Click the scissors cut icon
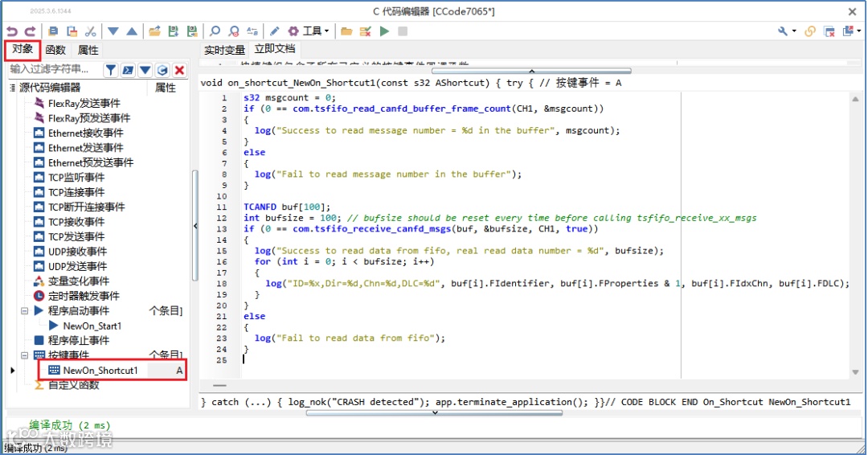868x455 pixels. [x=91, y=31]
